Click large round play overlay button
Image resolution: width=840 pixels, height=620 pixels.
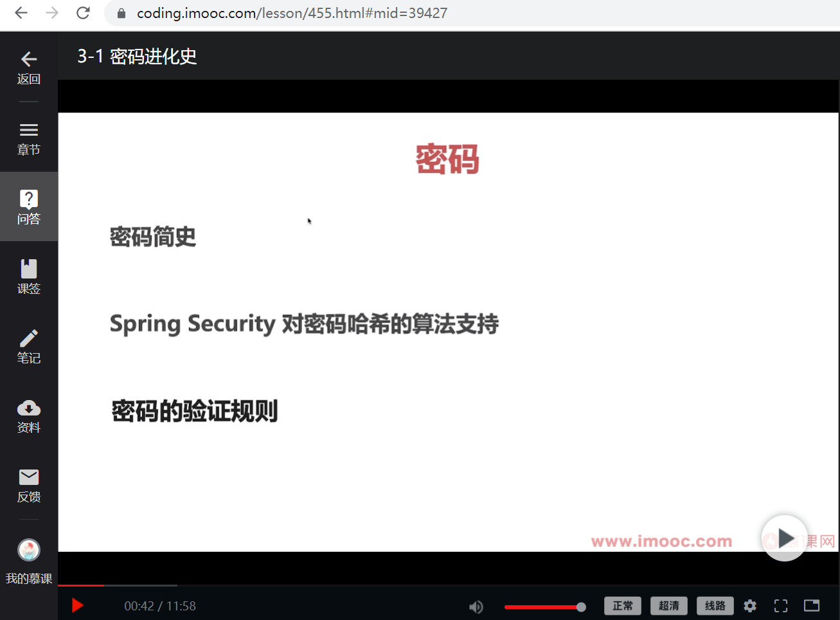pos(784,538)
